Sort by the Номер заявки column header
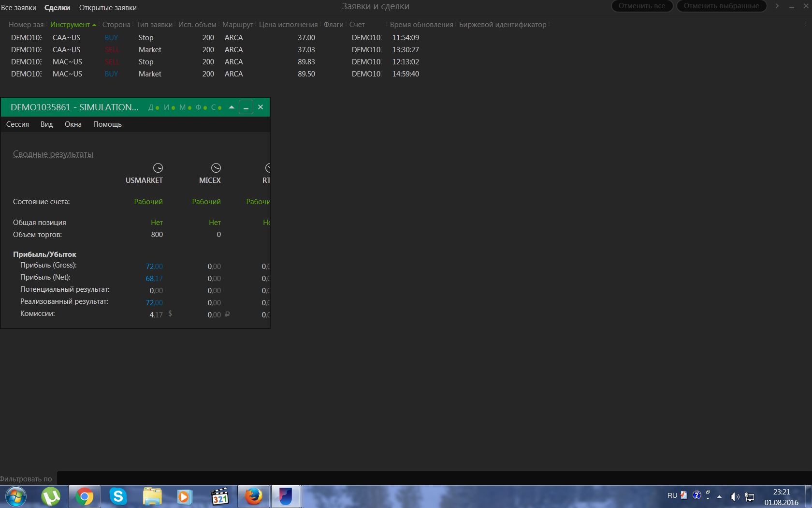The width and height of the screenshot is (812, 508). 26,25
